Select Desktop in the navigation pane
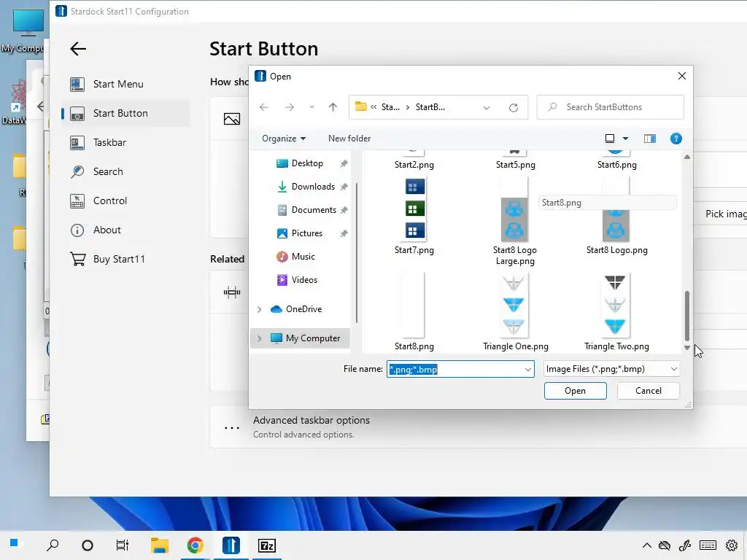747x560 pixels. [307, 163]
